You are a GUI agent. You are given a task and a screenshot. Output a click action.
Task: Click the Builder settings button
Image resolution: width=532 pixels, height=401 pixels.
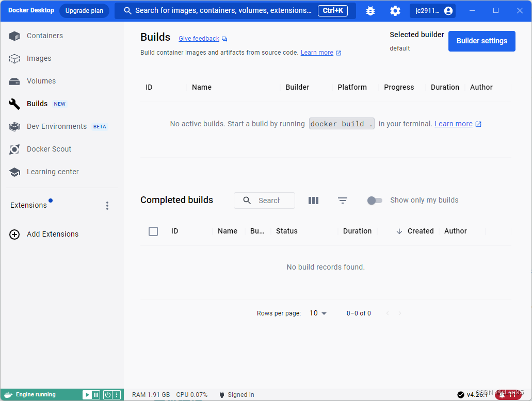pos(482,41)
